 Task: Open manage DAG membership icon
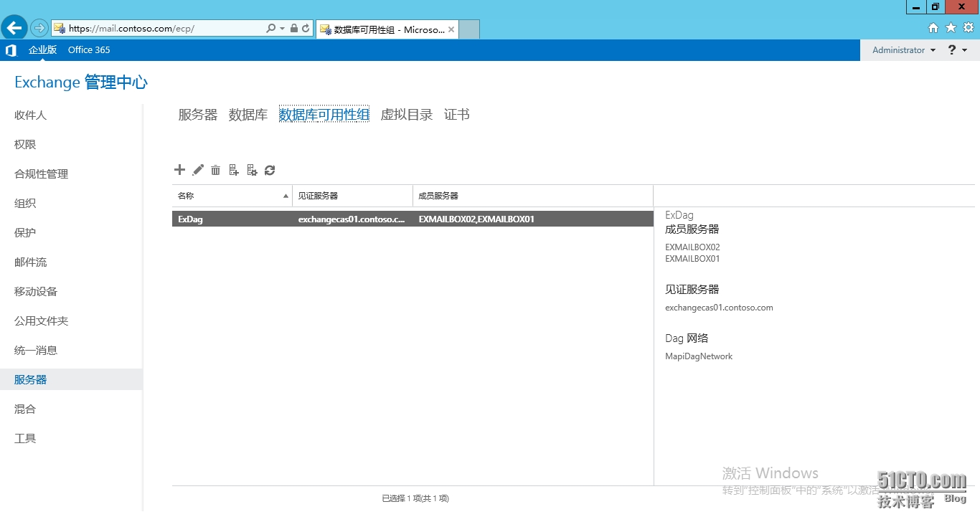pyautogui.click(x=233, y=170)
